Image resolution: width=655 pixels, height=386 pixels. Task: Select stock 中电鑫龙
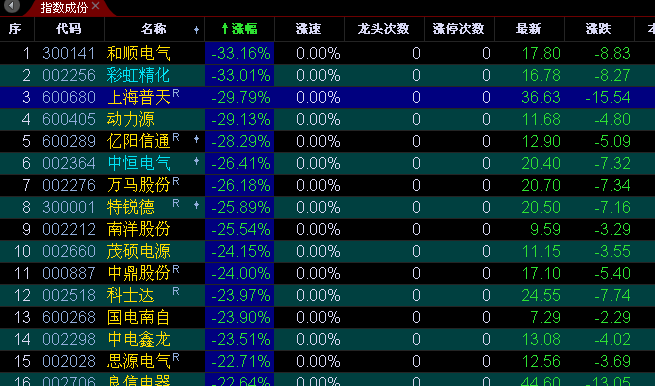(139, 339)
